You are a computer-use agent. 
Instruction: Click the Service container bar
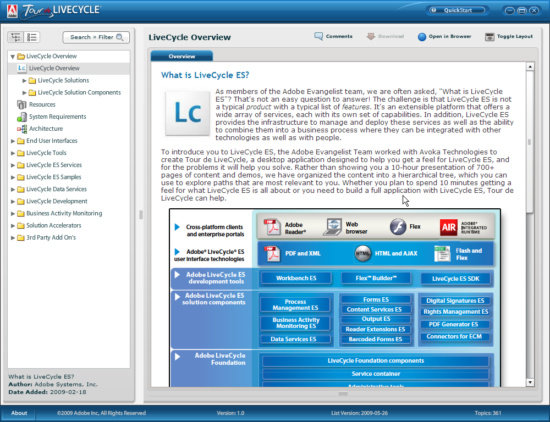click(375, 374)
